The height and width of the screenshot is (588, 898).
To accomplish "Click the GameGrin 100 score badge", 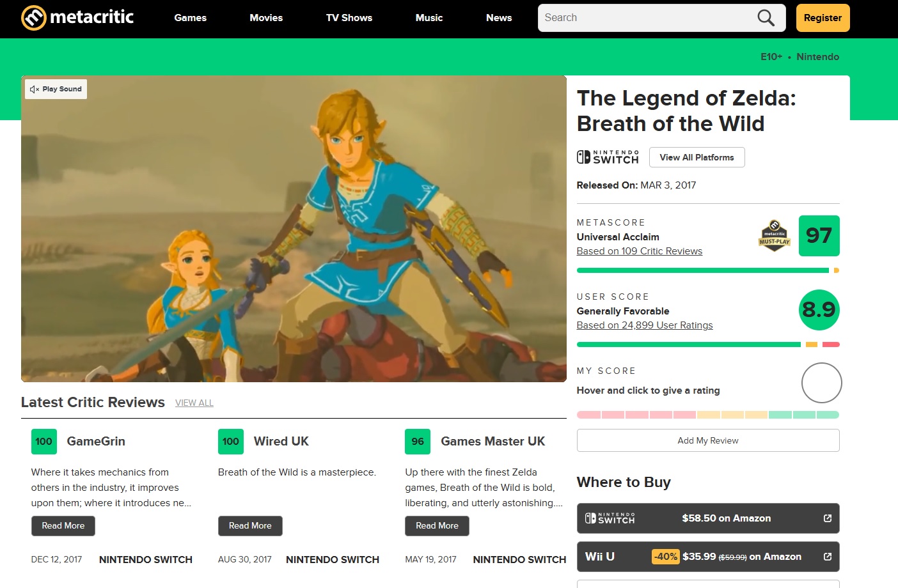I will pyautogui.click(x=44, y=442).
